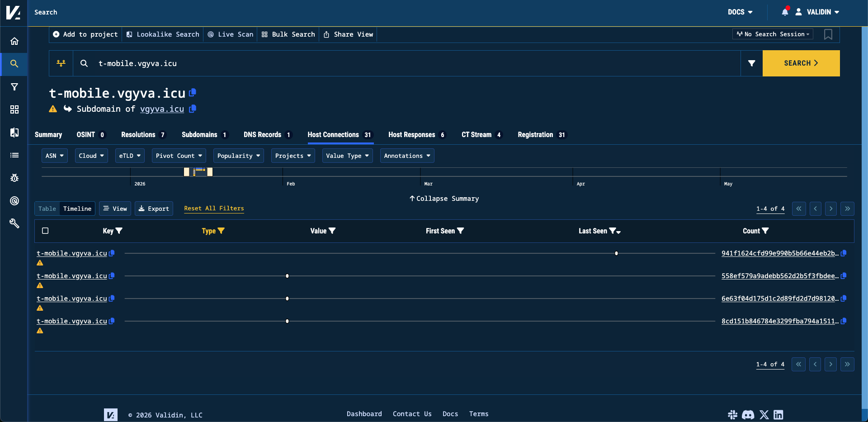Click the highlighted range on the date timeline

(x=198, y=172)
